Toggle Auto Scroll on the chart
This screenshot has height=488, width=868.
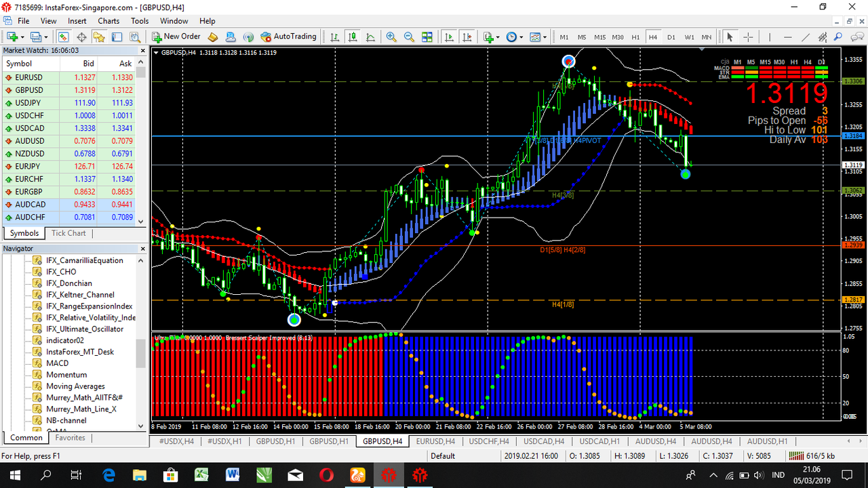pyautogui.click(x=448, y=37)
